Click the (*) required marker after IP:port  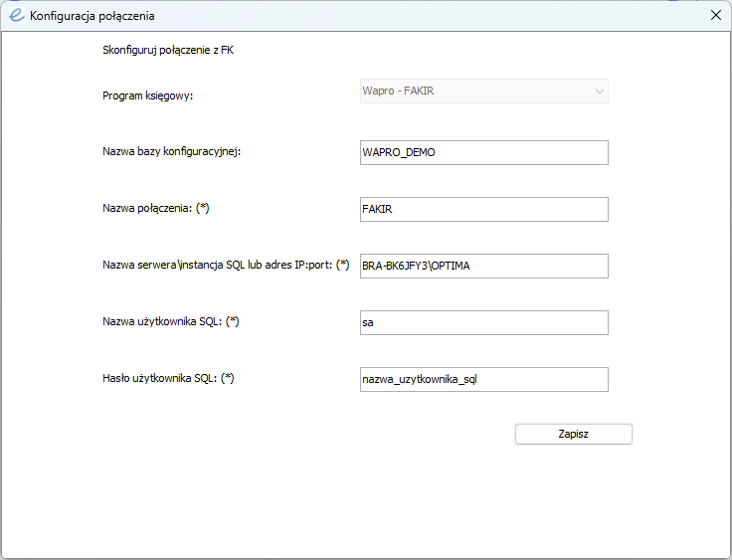pyautogui.click(x=343, y=265)
